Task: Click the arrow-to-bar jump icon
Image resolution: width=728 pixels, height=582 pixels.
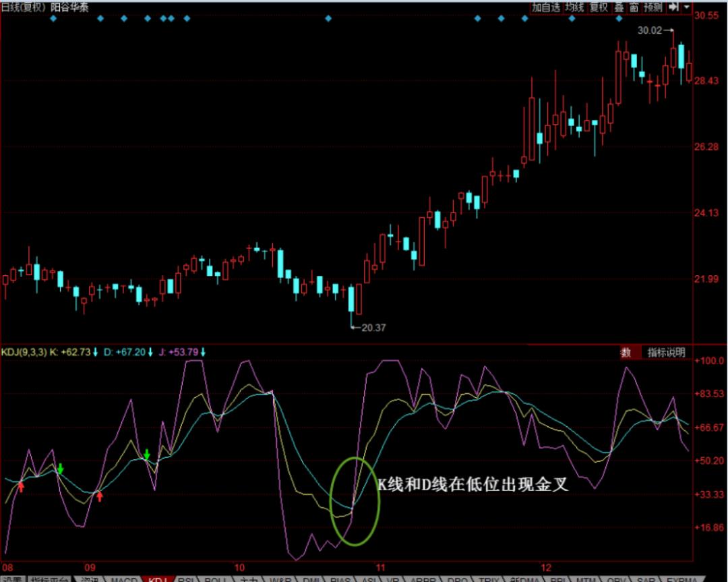Action: (x=673, y=7)
